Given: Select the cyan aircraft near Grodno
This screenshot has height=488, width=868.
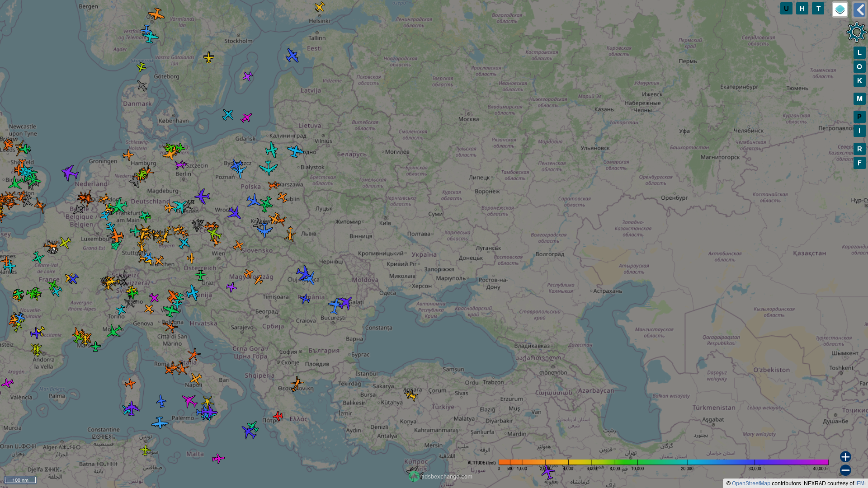Looking at the screenshot, I should (x=296, y=151).
